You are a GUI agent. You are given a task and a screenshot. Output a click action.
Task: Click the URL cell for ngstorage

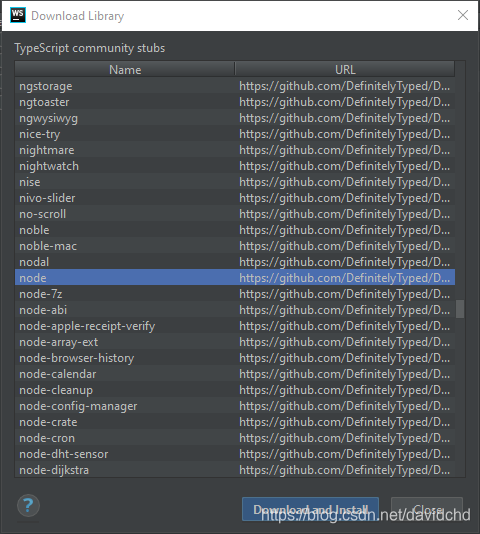pyautogui.click(x=345, y=86)
